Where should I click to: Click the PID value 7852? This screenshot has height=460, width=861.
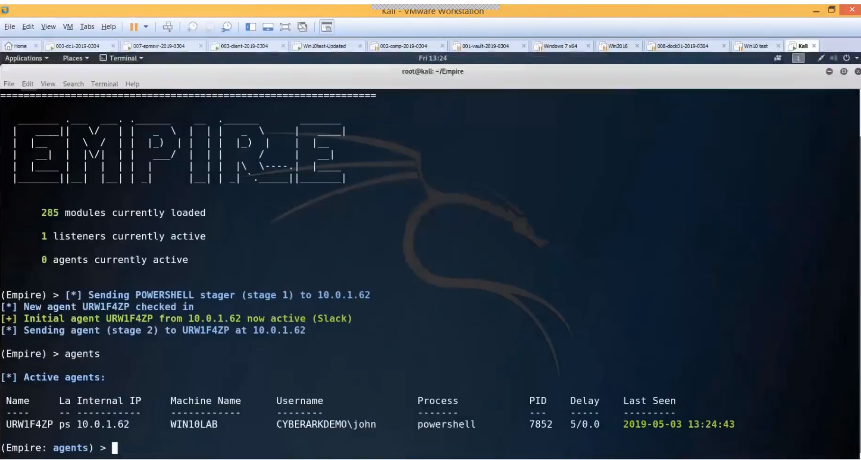click(x=541, y=424)
